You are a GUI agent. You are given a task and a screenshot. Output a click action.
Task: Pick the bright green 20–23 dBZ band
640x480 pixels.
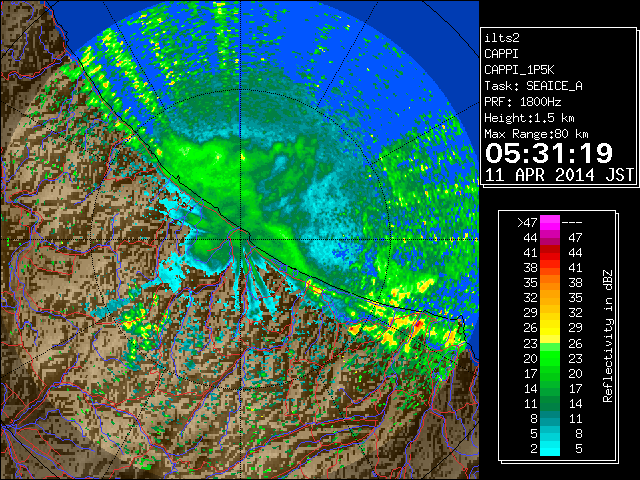(x=550, y=358)
